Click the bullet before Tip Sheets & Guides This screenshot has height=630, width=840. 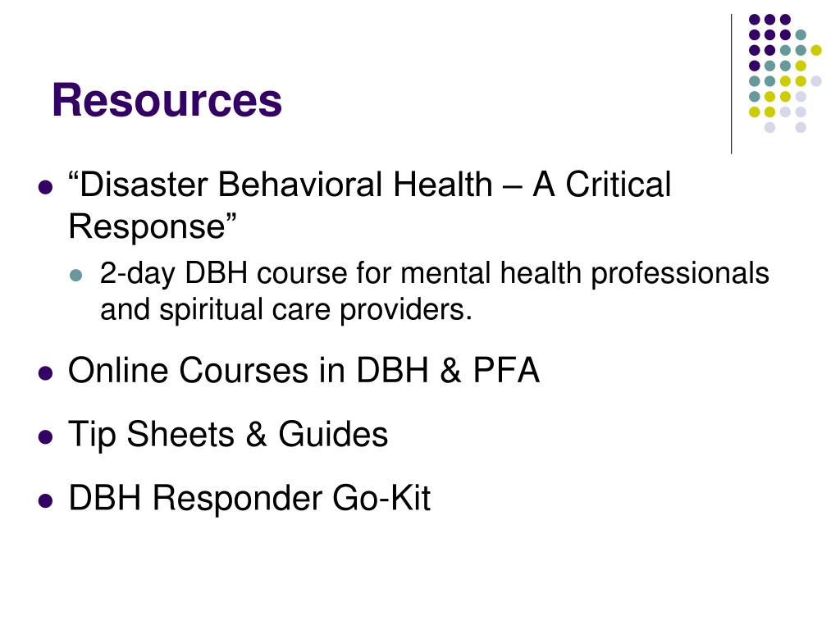[46, 436]
